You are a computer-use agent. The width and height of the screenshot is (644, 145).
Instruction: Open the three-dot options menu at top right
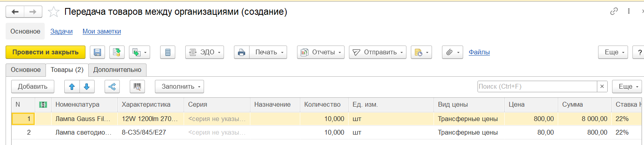tap(629, 11)
